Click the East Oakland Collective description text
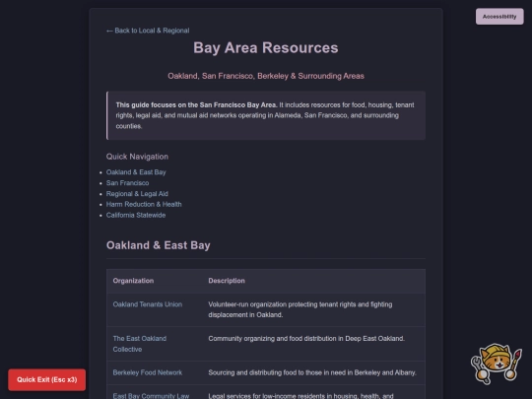 click(x=306, y=339)
